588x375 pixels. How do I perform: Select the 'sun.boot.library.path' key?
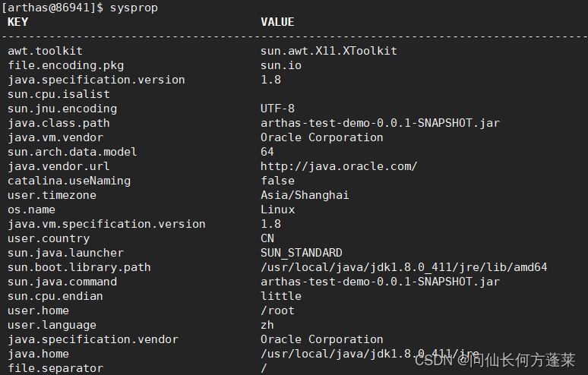[79, 267]
